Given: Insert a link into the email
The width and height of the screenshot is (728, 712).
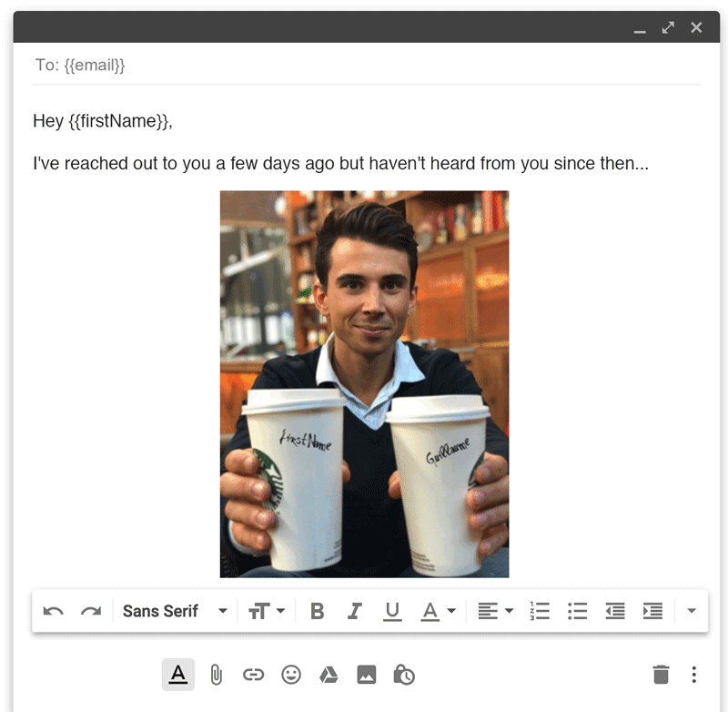Looking at the screenshot, I should (253, 675).
